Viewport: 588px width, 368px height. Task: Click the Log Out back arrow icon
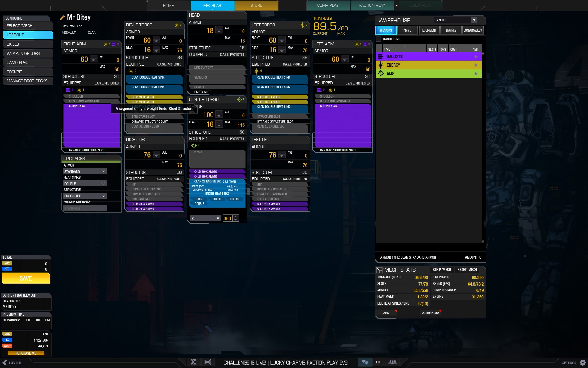coord(5,363)
